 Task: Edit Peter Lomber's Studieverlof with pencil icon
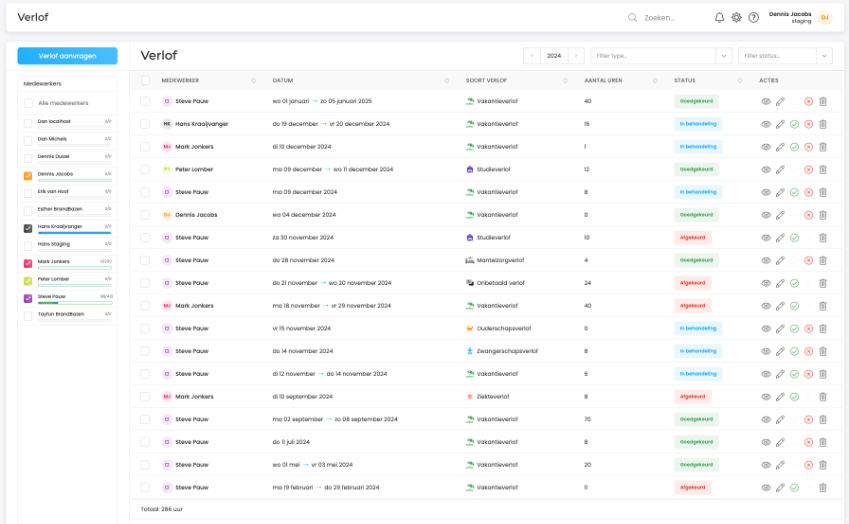tap(780, 169)
